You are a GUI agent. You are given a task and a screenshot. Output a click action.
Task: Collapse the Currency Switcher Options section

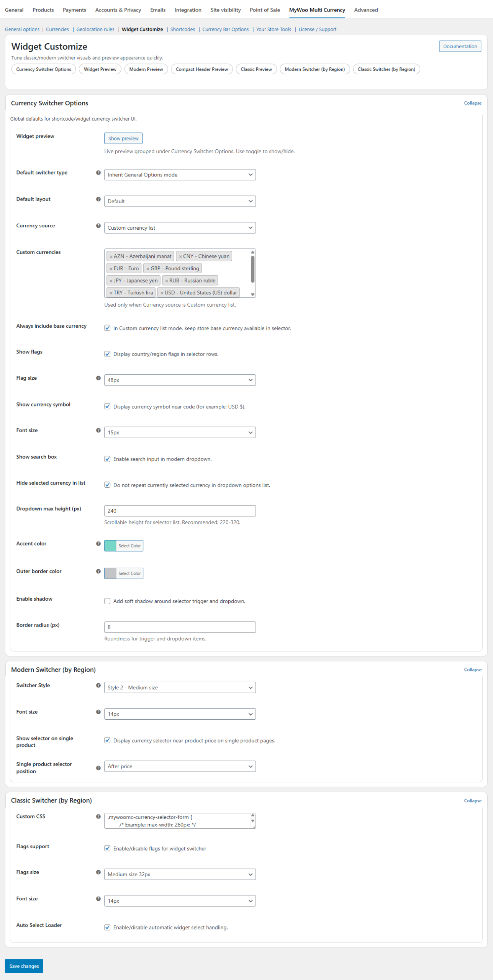tap(472, 103)
